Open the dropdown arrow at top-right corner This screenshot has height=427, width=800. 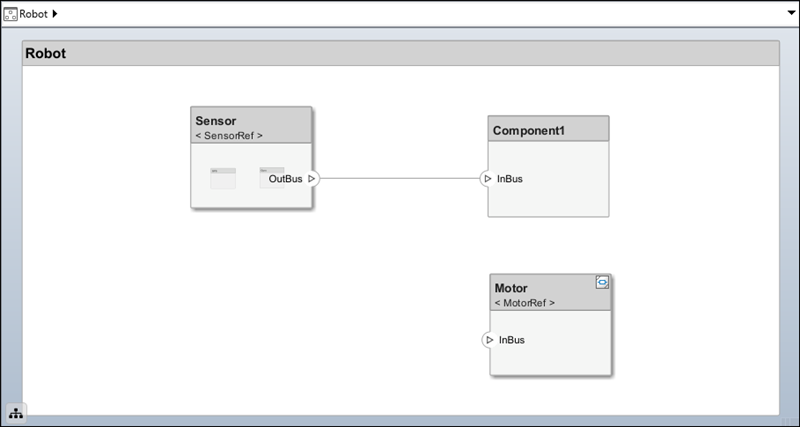tap(790, 10)
